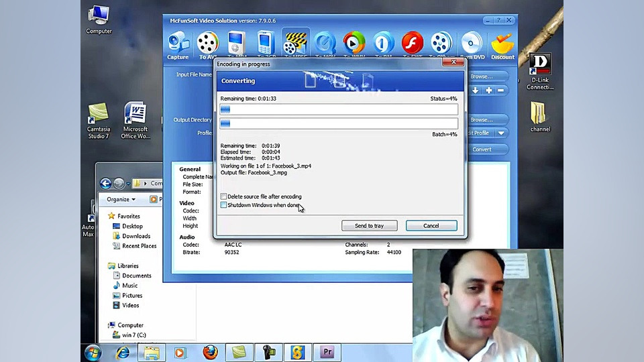Open Windows Media Player from taskbar

click(x=180, y=353)
